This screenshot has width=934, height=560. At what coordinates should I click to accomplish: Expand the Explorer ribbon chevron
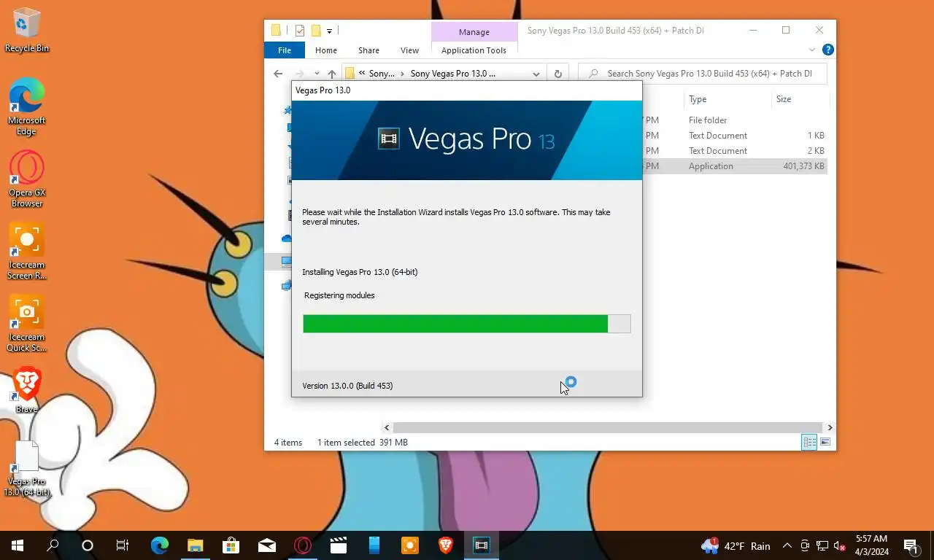point(812,50)
